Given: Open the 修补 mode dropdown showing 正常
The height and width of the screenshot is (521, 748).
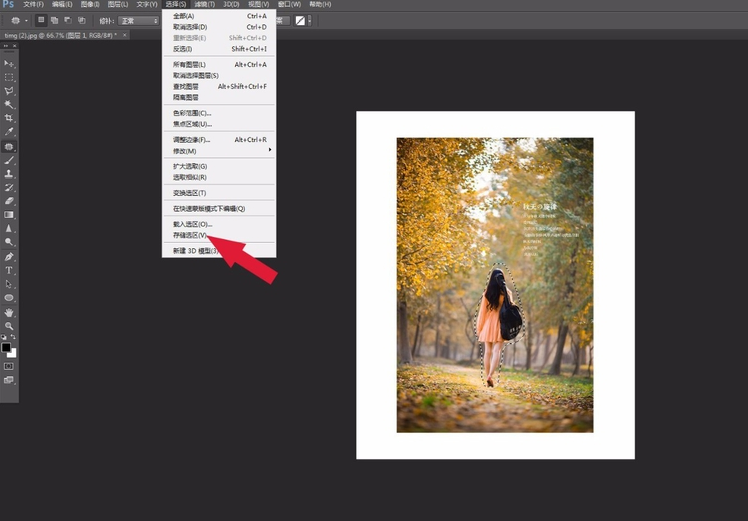Looking at the screenshot, I should pyautogui.click(x=138, y=21).
